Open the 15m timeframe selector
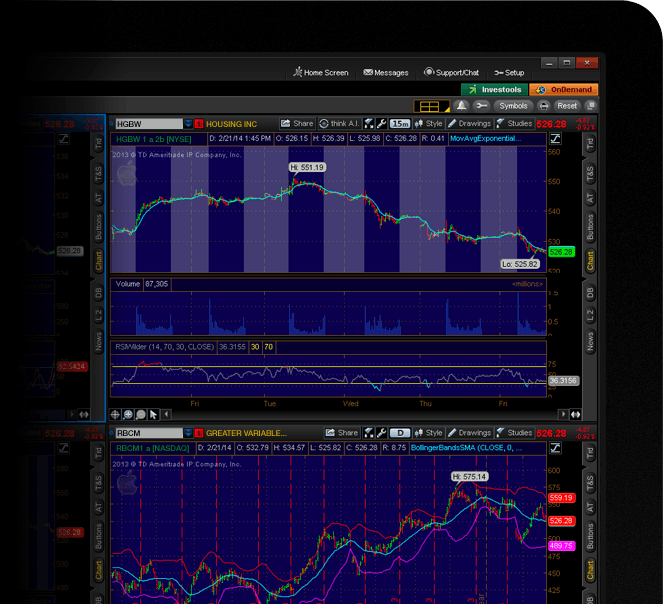Screen dimensions: 663x604 pyautogui.click(x=400, y=124)
